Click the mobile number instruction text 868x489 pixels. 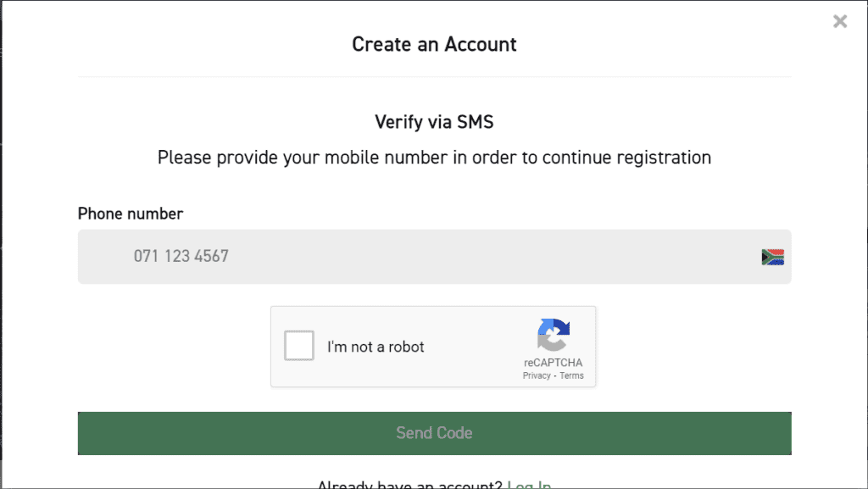[434, 158]
